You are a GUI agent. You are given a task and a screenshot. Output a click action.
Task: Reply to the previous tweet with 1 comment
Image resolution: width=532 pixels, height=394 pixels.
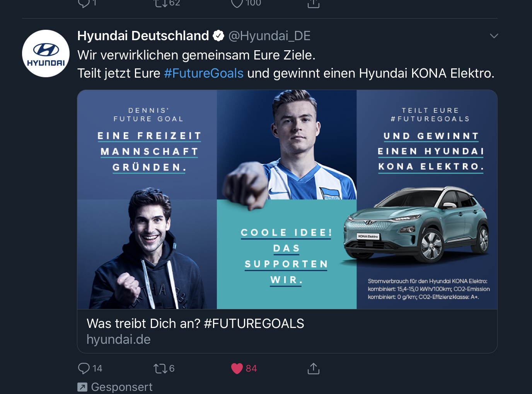84,3
